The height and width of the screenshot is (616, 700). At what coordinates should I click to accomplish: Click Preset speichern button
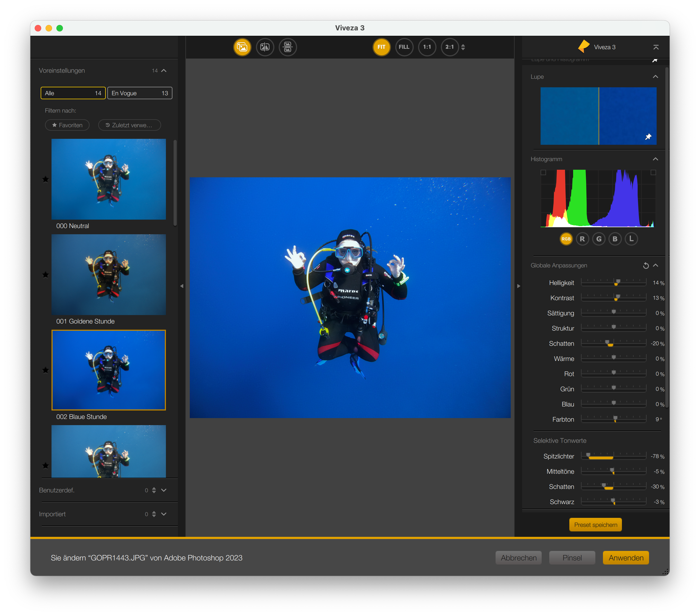click(x=595, y=525)
